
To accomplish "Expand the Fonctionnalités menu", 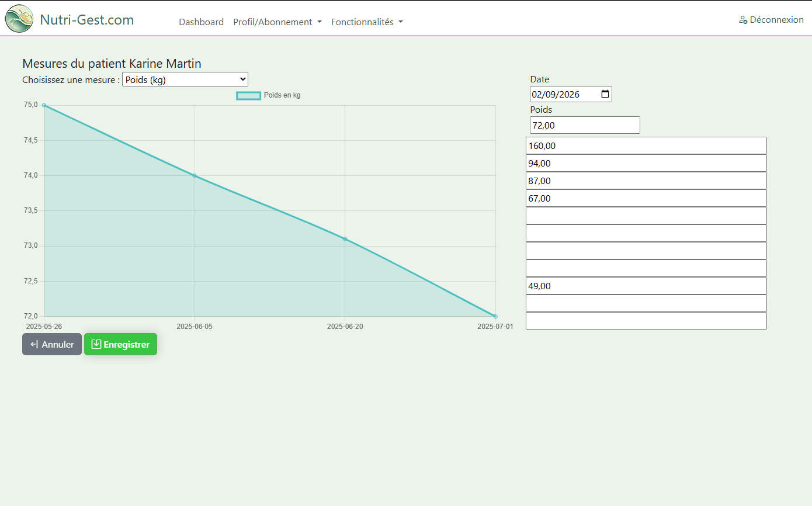I will pos(367,22).
